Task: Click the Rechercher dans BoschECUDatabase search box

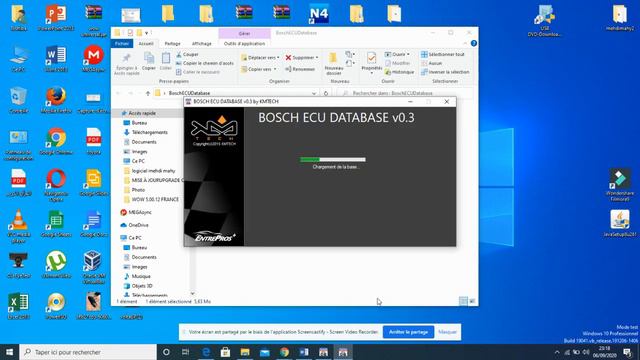Action: (x=404, y=93)
